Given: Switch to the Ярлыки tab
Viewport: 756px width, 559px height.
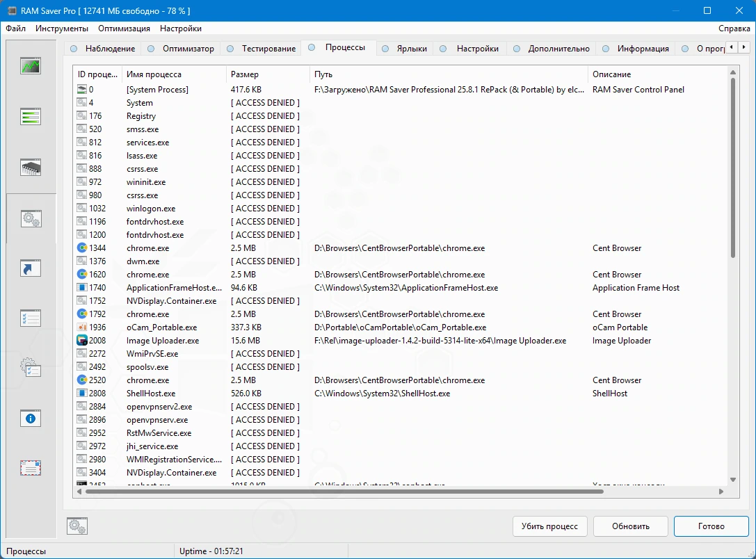Looking at the screenshot, I should coord(405,48).
